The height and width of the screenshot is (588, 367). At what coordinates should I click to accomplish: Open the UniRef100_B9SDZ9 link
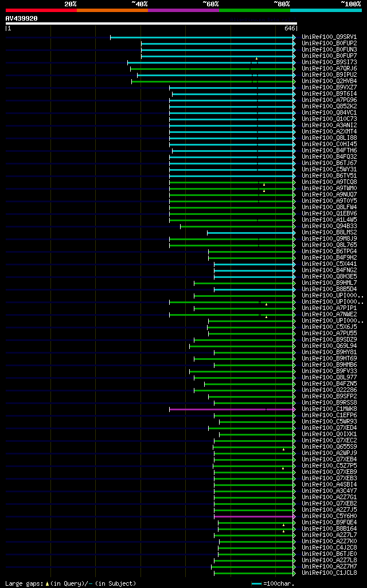click(x=329, y=340)
